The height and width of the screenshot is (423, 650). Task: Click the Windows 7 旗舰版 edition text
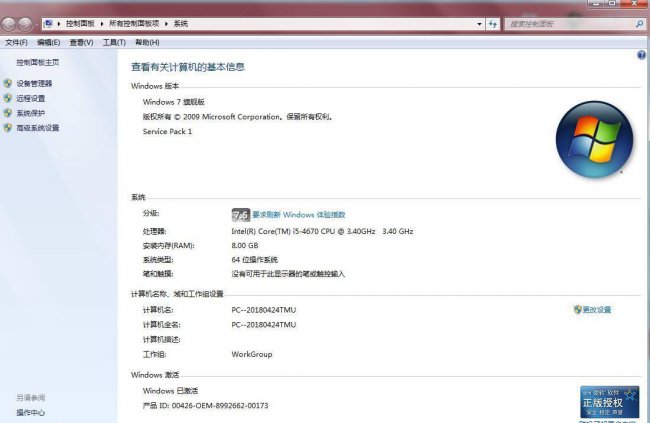(x=174, y=102)
